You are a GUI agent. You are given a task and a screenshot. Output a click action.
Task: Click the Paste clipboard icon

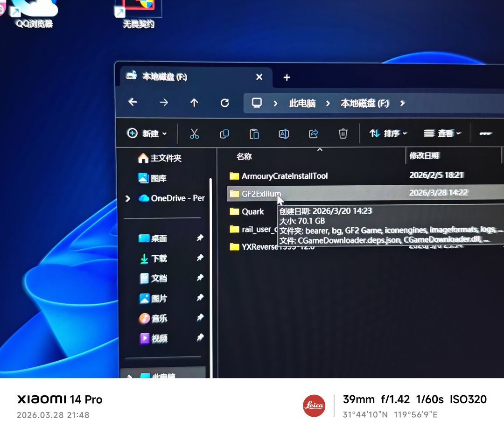(x=254, y=134)
